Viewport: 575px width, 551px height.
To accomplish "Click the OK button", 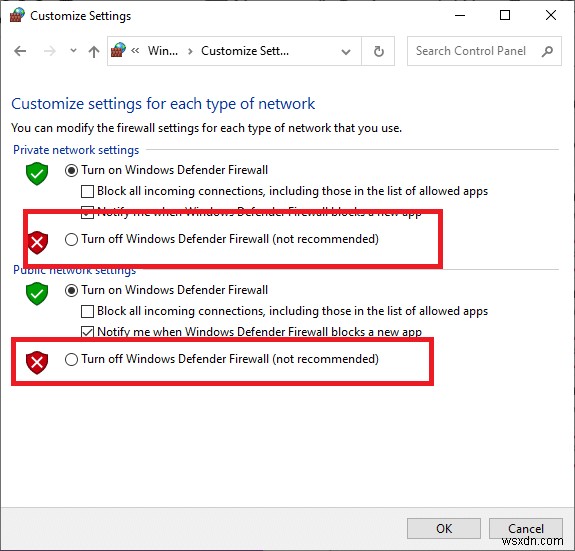I will pos(444,528).
